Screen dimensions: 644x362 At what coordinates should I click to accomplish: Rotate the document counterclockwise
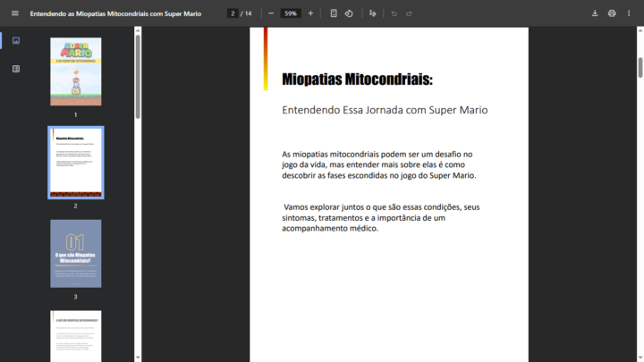click(349, 13)
